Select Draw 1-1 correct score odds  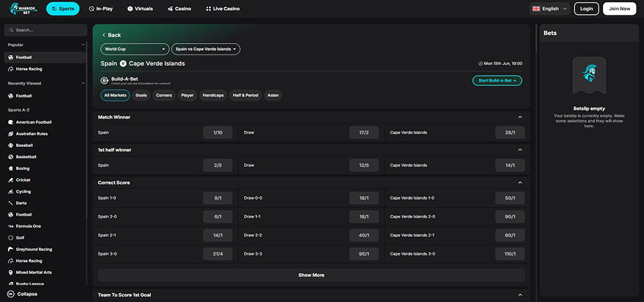click(x=364, y=217)
